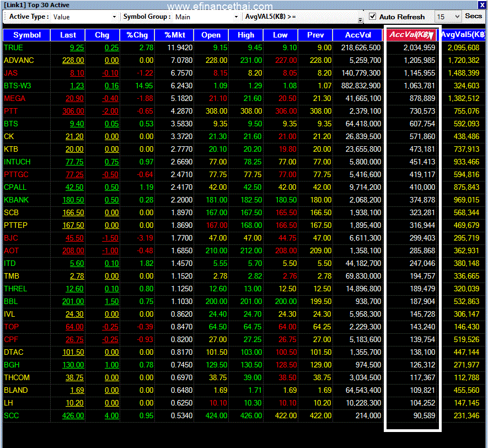
Task: Sort by the High column header
Action: coord(246,35)
